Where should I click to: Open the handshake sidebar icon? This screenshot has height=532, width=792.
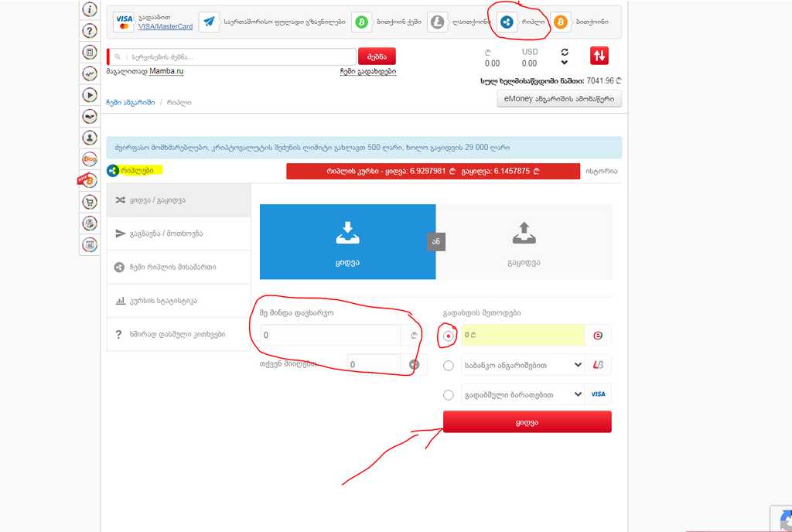[x=90, y=116]
